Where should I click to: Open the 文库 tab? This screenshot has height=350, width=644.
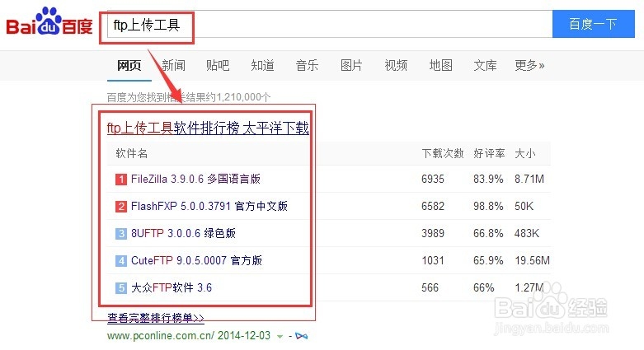click(485, 65)
